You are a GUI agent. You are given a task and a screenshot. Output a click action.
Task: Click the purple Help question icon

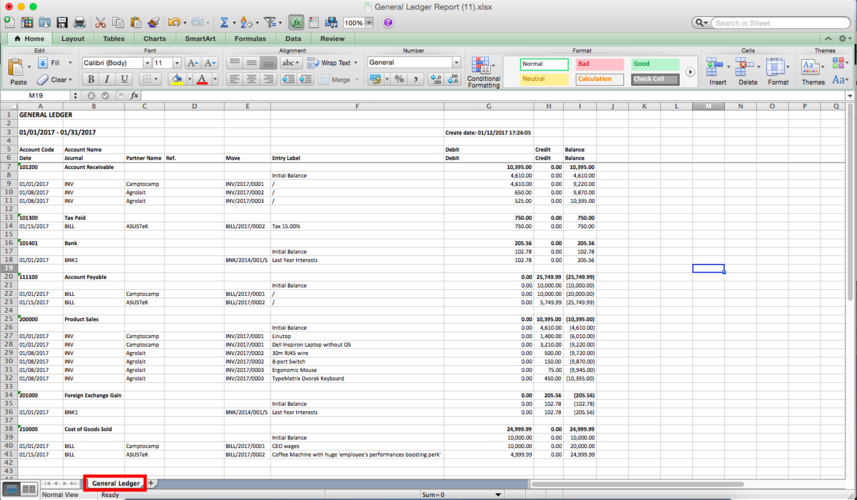pos(388,22)
